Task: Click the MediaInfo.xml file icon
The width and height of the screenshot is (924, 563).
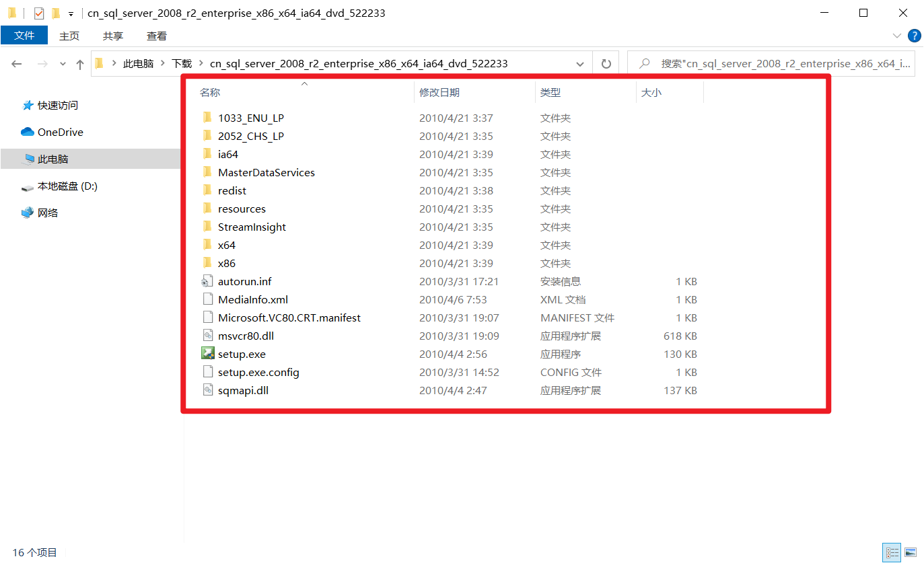Action: point(207,299)
